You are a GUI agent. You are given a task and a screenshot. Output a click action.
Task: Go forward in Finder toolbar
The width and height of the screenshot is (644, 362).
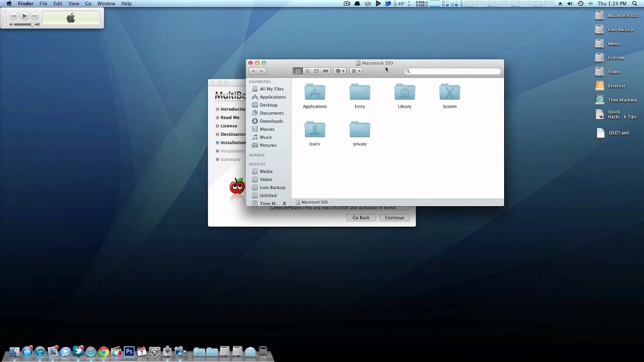tap(261, 71)
